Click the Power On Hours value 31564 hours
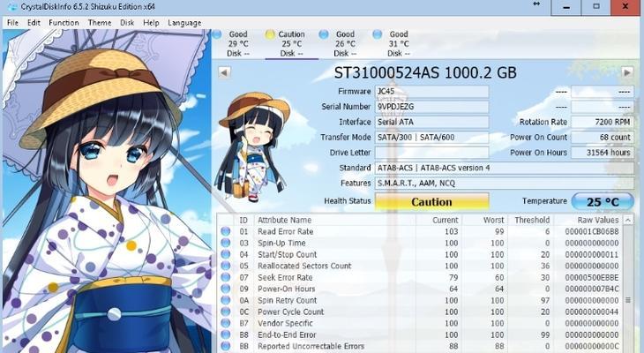This screenshot has height=353, width=644. [x=603, y=153]
